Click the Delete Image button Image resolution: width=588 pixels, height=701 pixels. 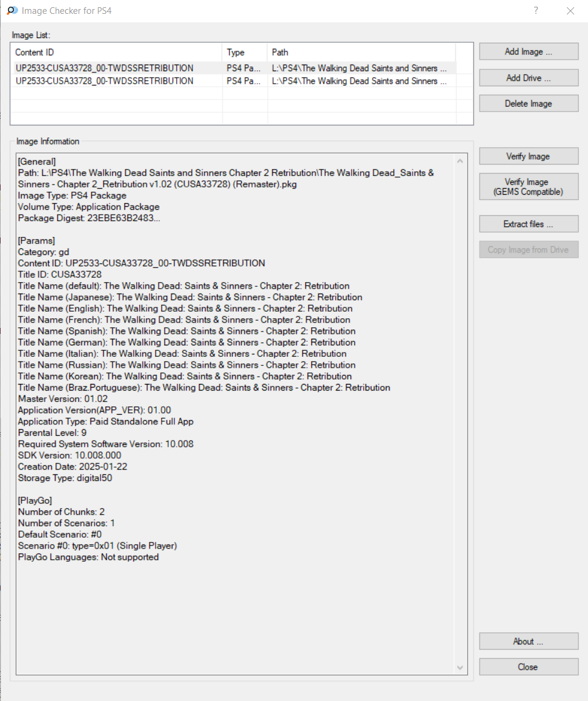[x=528, y=103]
